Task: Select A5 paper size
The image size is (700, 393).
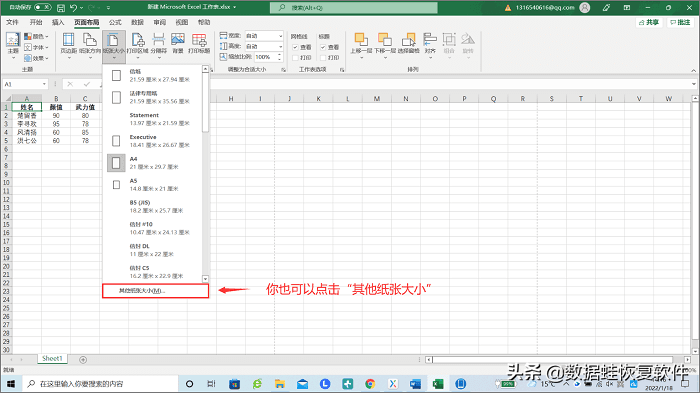Action: [152, 185]
